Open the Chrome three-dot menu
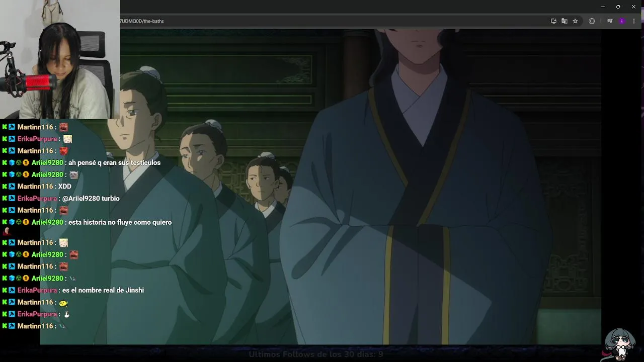The image size is (644, 362). point(634,21)
